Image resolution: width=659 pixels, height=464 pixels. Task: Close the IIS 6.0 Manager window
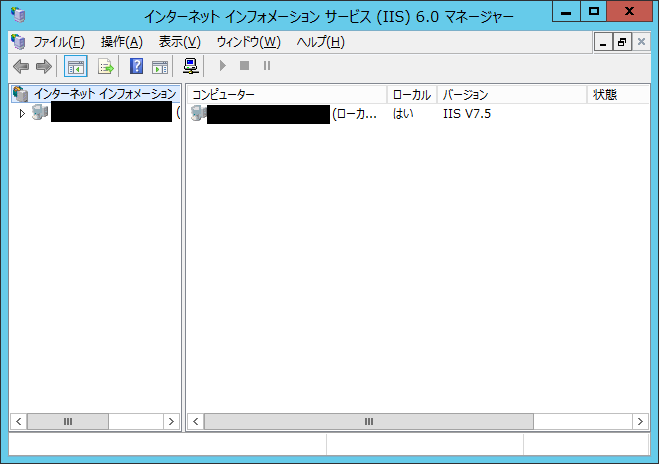click(629, 11)
